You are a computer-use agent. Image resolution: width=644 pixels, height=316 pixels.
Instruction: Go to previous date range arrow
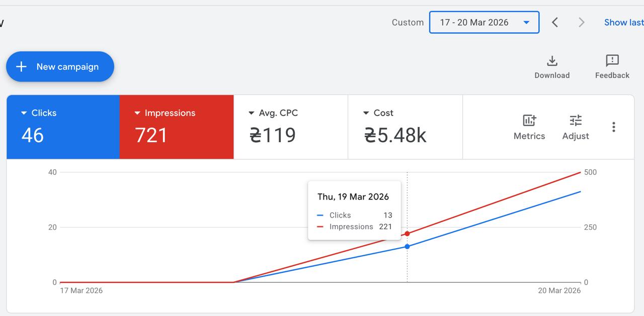pyautogui.click(x=555, y=23)
